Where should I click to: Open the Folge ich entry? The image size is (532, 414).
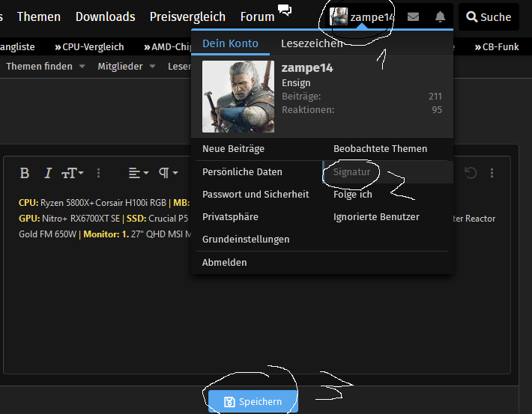tap(352, 195)
